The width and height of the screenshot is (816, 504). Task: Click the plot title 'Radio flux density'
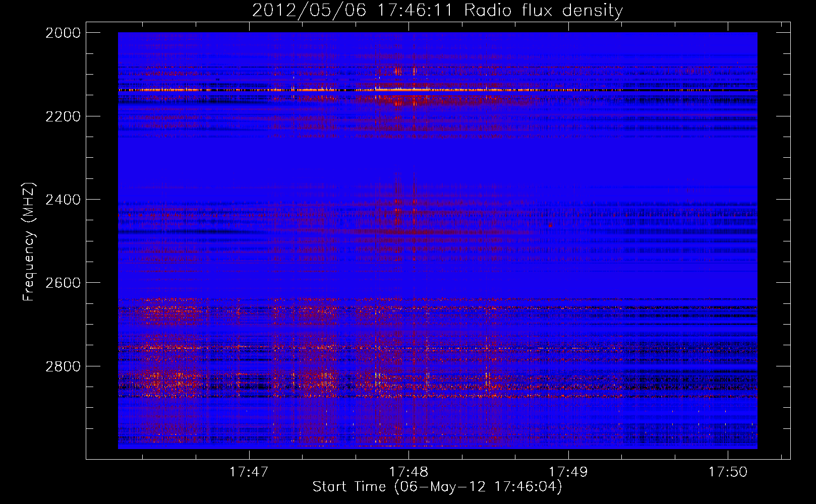point(544,10)
